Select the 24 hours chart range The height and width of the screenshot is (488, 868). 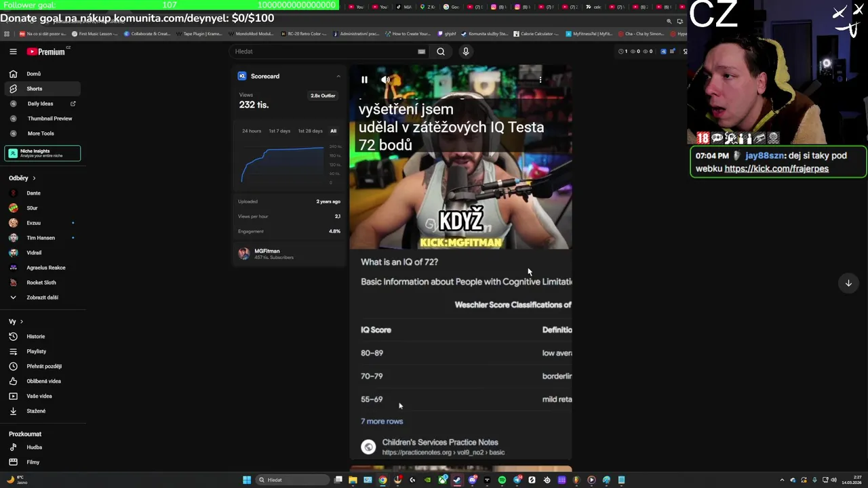tap(252, 131)
